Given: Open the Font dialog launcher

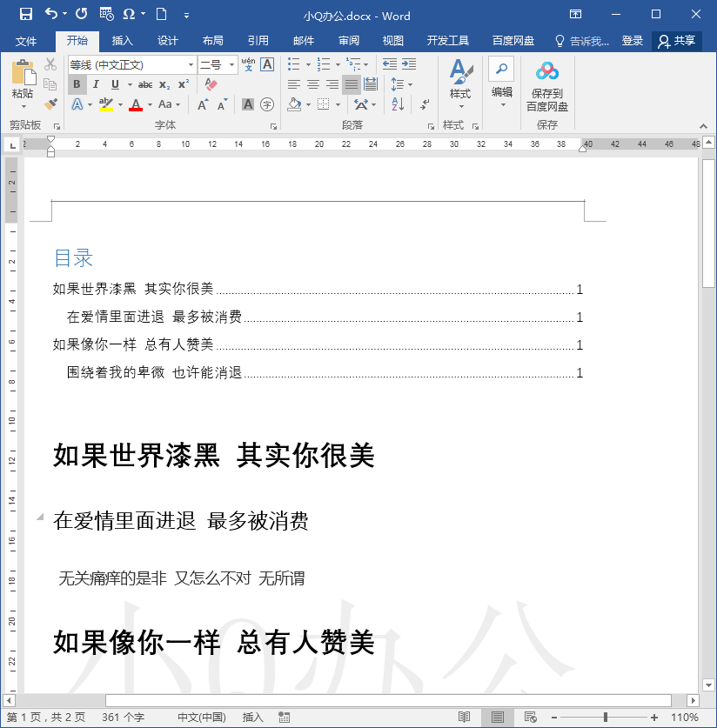Looking at the screenshot, I should point(273,126).
